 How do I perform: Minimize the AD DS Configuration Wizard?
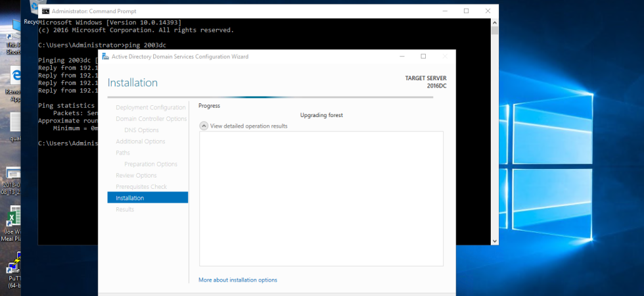pos(402,57)
